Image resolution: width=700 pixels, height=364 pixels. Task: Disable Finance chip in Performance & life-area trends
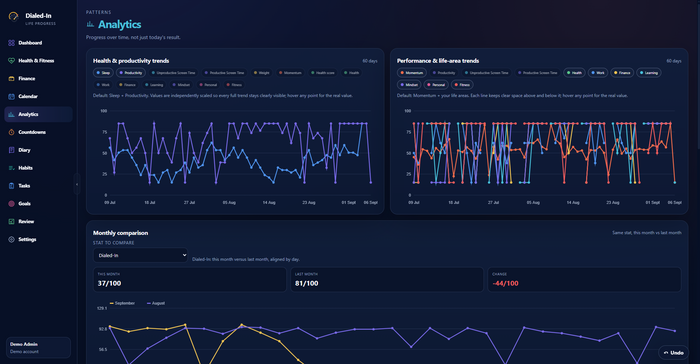click(622, 73)
